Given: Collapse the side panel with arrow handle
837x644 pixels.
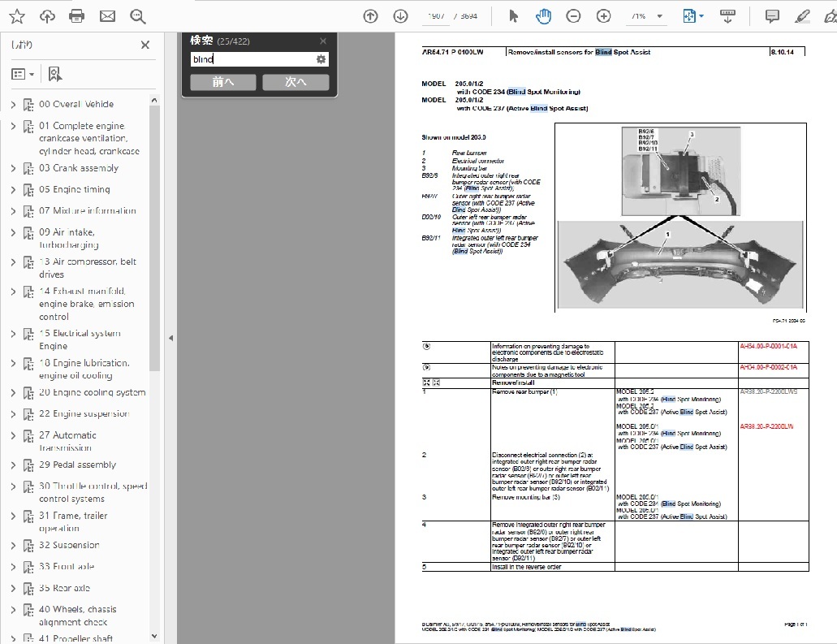Looking at the screenshot, I should tap(170, 338).
